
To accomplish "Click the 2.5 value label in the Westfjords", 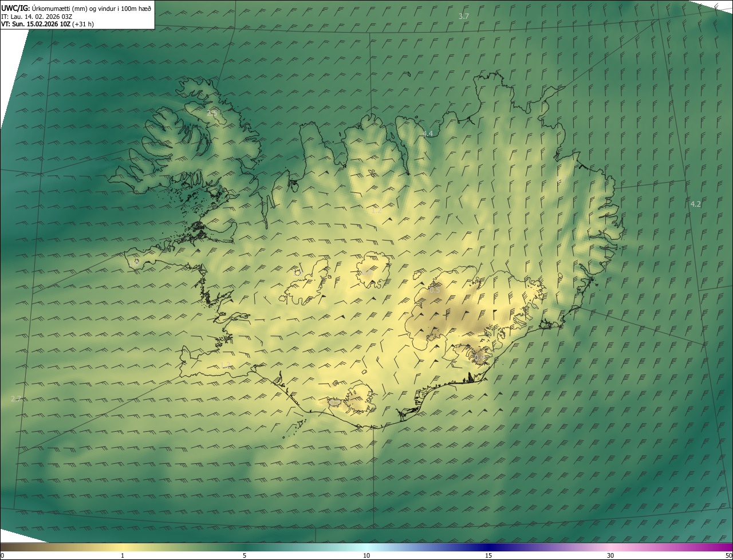I will pos(212,114).
